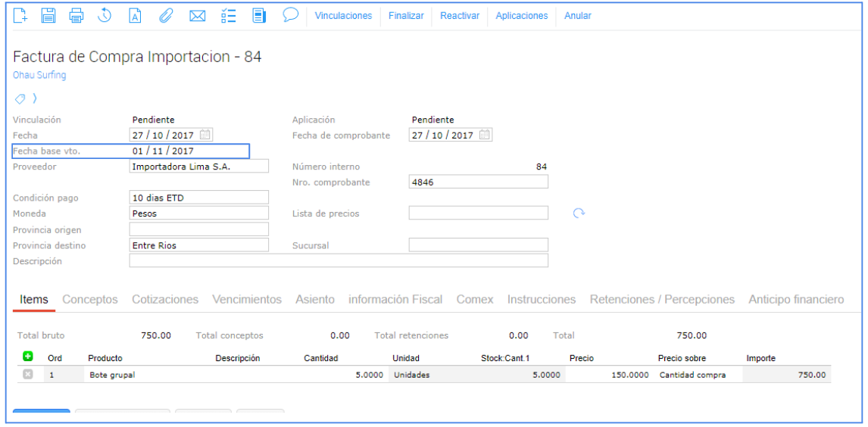
Task: Click the tag icon below Ohau Surfing
Action: click(20, 98)
